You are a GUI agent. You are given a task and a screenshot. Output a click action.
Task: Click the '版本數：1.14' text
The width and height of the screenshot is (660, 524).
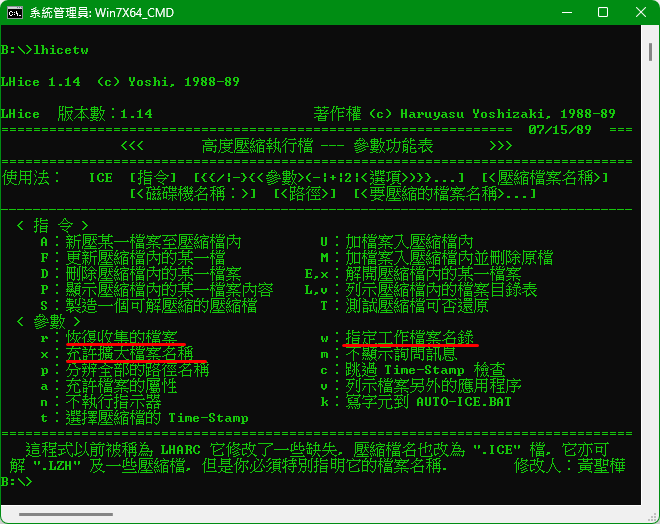tap(105, 114)
